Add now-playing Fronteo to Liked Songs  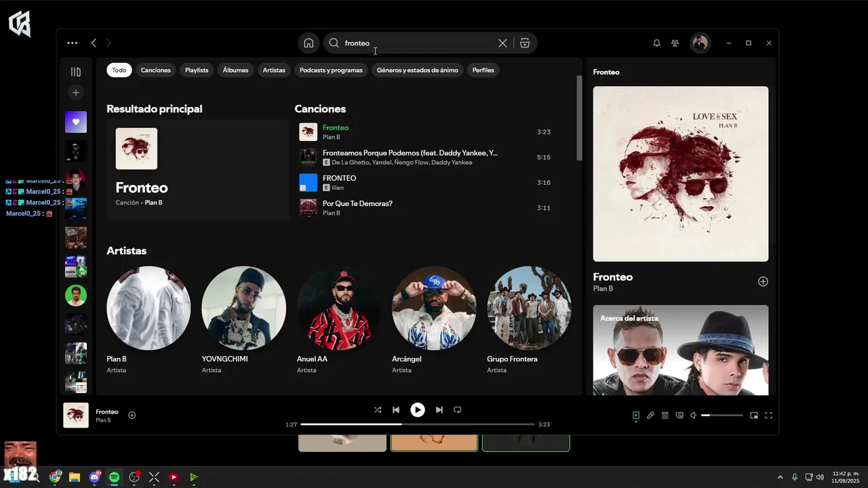132,415
